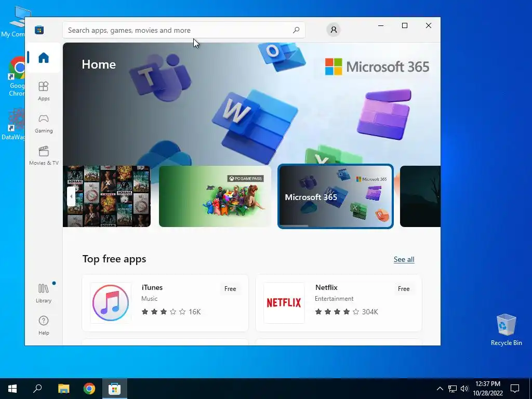Click the Top free apps heading
The image size is (532, 399).
[114, 259]
